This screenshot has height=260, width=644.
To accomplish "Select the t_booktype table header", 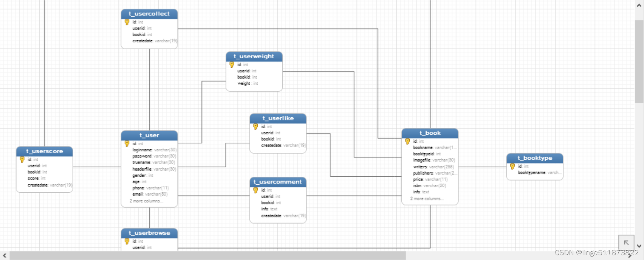I will point(535,158).
